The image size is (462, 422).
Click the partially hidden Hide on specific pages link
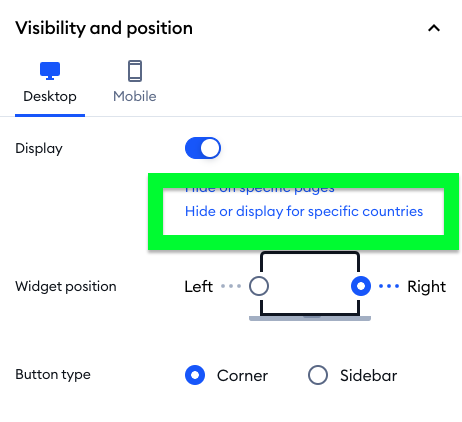(x=260, y=190)
